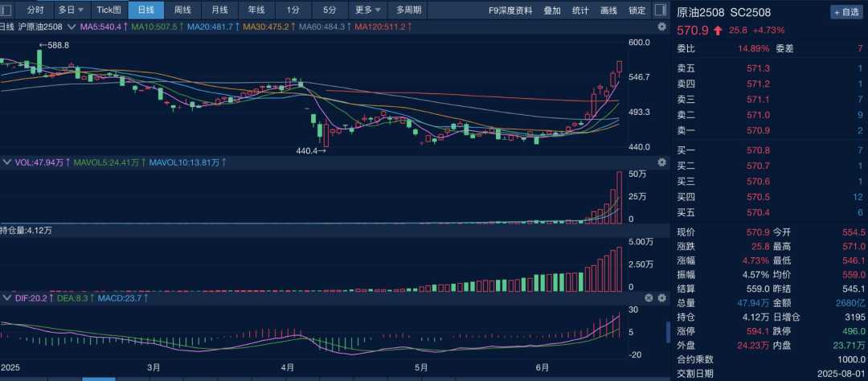Open the MACD panel settings gear

point(661,298)
